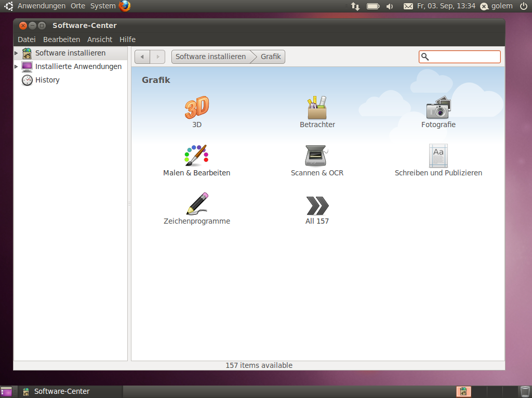Screen dimensions: 532x398
Task: Open the Datei menu
Action: pyautogui.click(x=26, y=39)
